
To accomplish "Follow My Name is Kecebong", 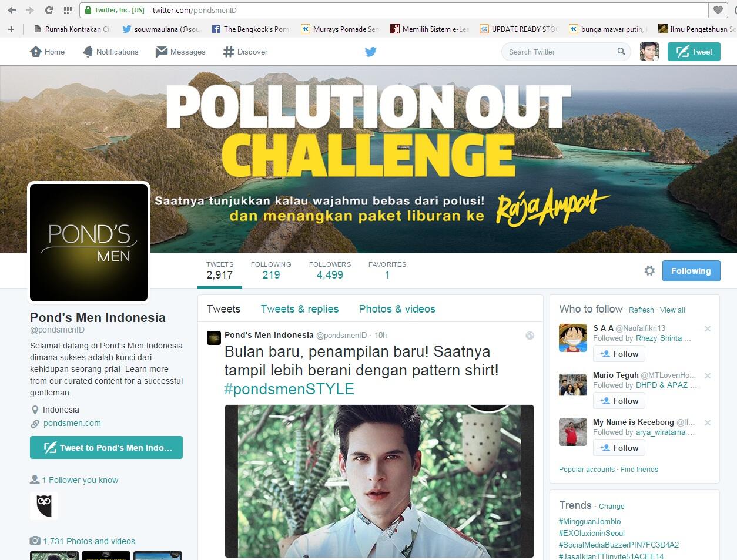I will [619, 448].
